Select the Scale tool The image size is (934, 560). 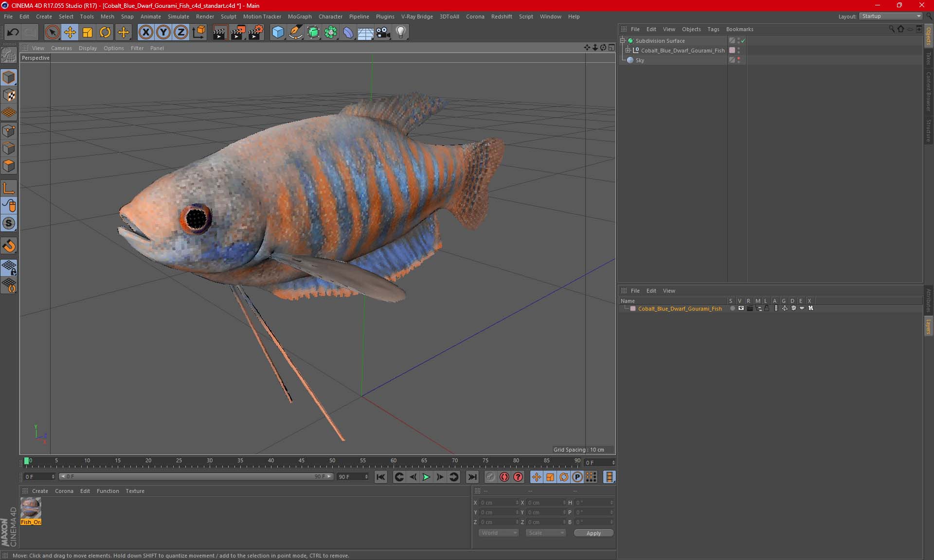point(88,33)
